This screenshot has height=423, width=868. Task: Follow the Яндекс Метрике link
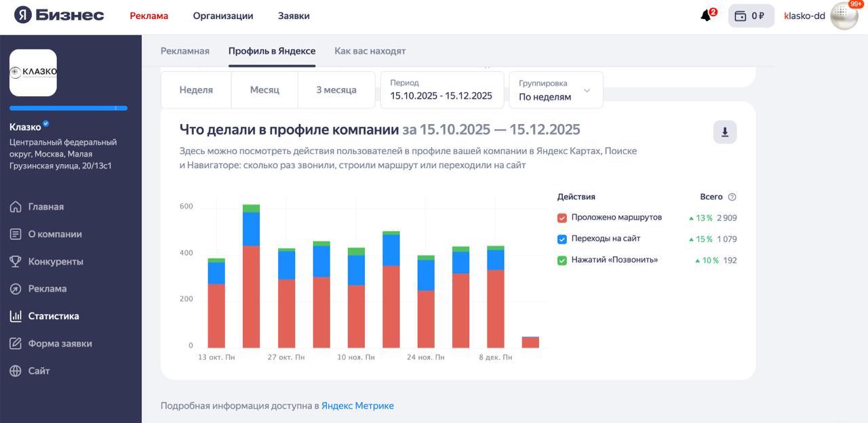click(358, 405)
